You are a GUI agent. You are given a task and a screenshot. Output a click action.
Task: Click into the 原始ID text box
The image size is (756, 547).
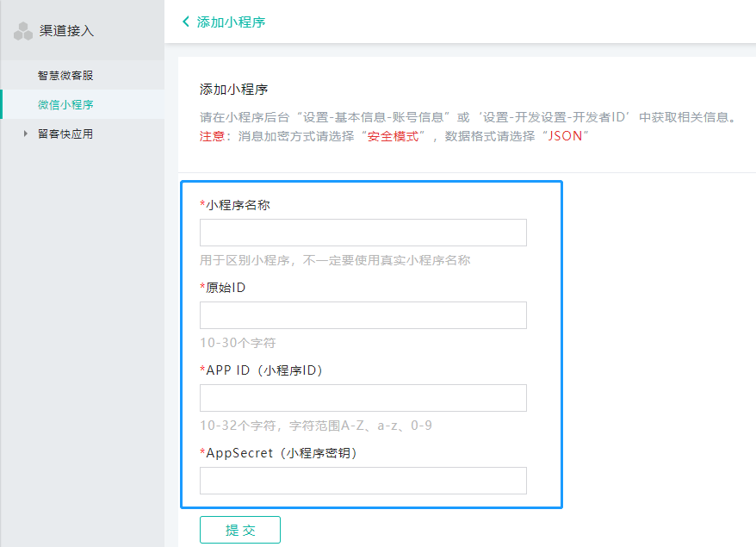[363, 315]
